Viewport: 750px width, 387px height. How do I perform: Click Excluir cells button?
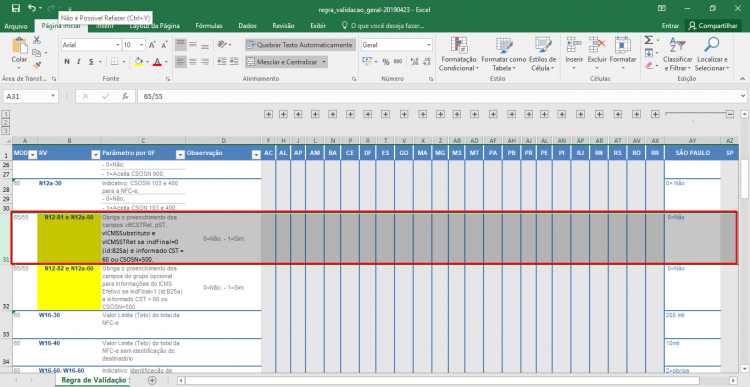coord(597,54)
